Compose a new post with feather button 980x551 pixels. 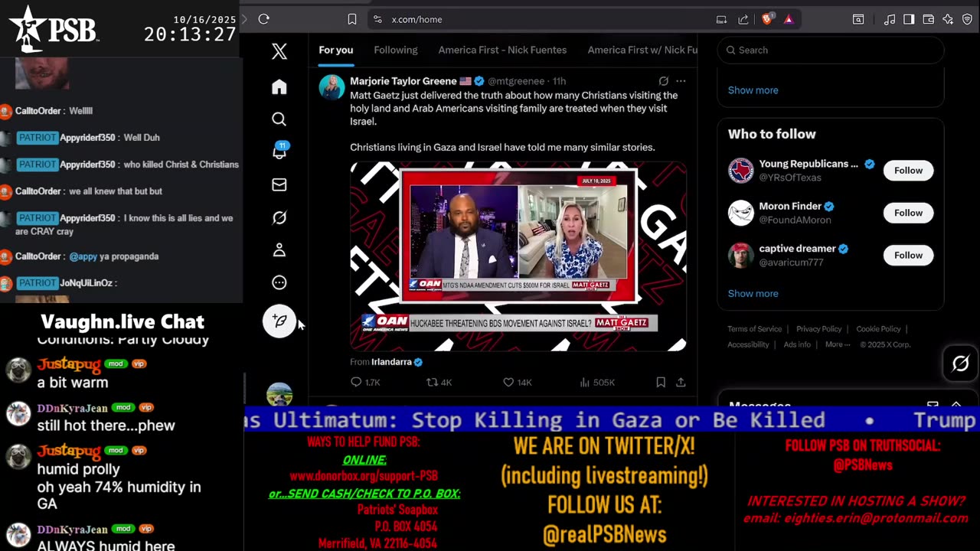(279, 321)
